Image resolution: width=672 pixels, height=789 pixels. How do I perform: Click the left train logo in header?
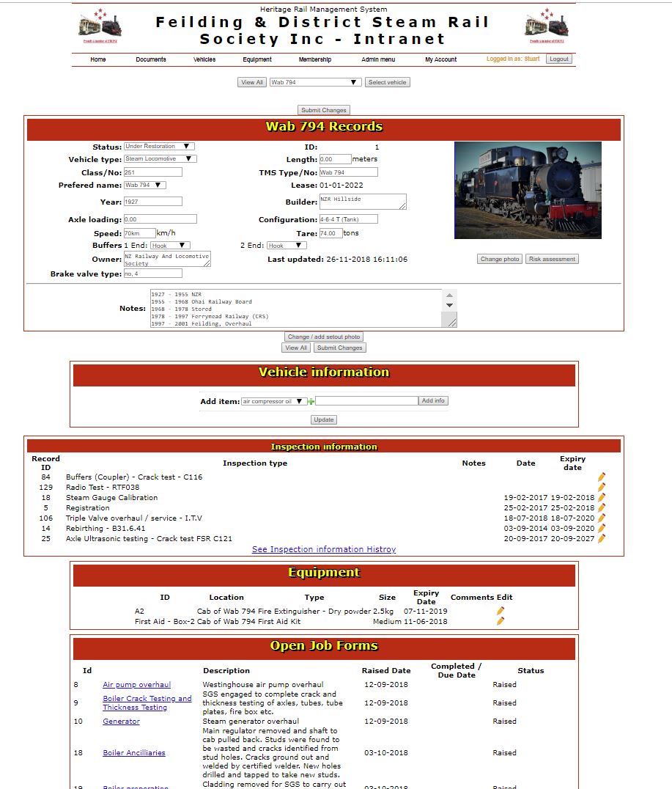[100, 24]
